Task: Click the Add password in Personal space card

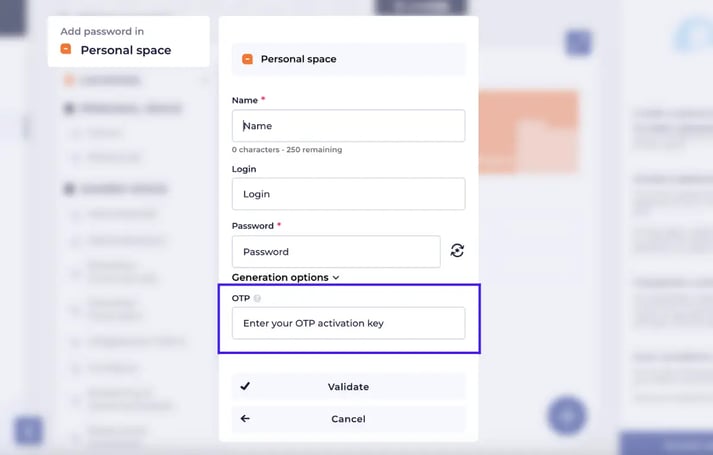Action: pos(128,41)
